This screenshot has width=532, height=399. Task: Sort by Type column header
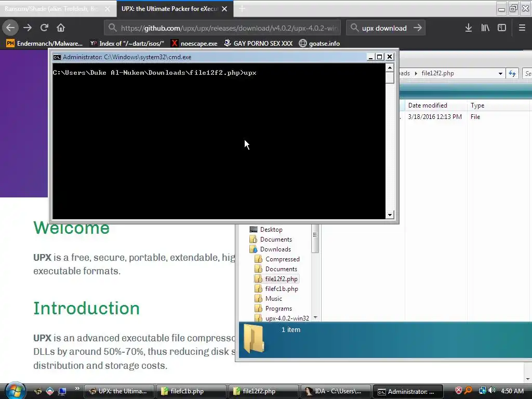498,105
